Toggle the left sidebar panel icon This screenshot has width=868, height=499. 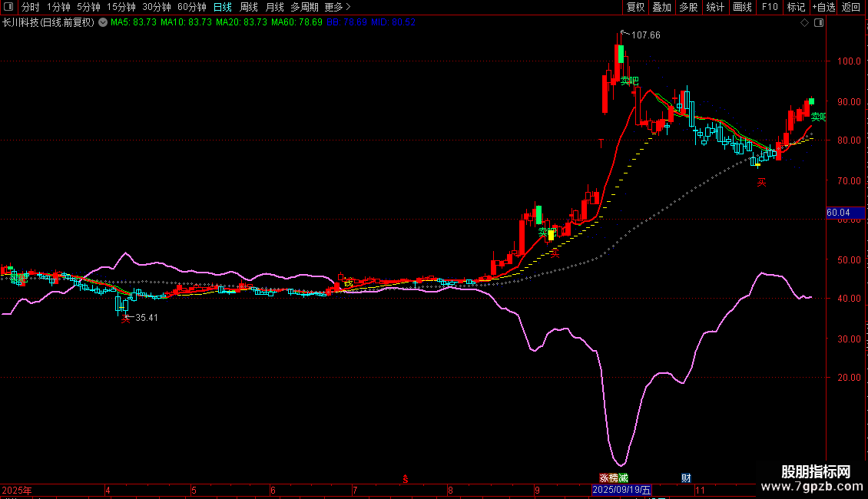pos(8,7)
